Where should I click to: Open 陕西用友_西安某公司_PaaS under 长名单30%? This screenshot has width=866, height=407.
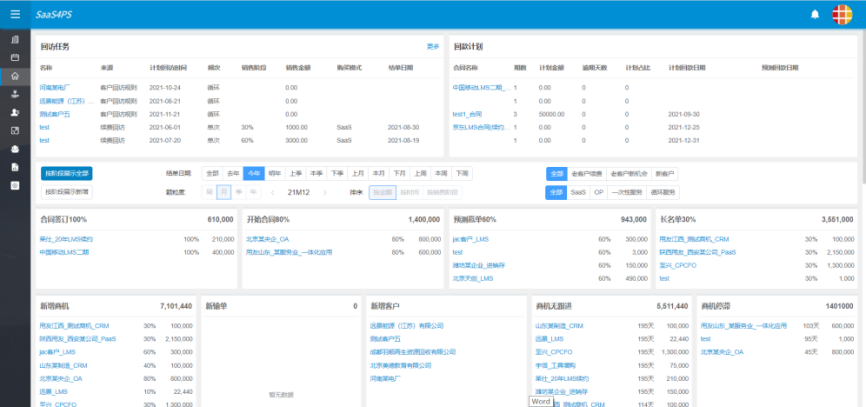click(x=698, y=252)
